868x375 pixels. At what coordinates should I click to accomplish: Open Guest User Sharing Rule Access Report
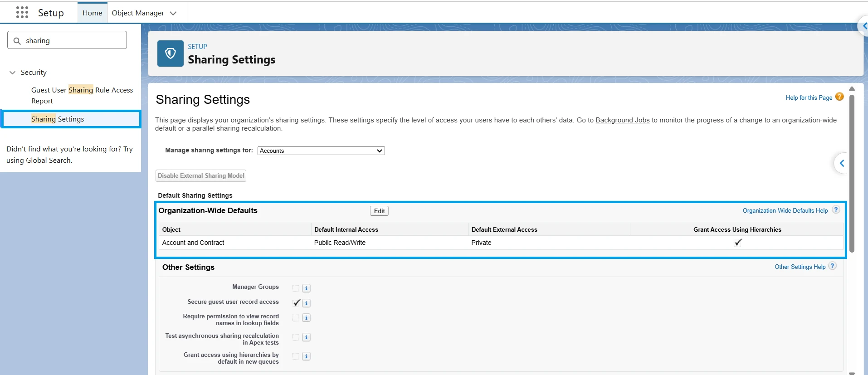pos(82,95)
